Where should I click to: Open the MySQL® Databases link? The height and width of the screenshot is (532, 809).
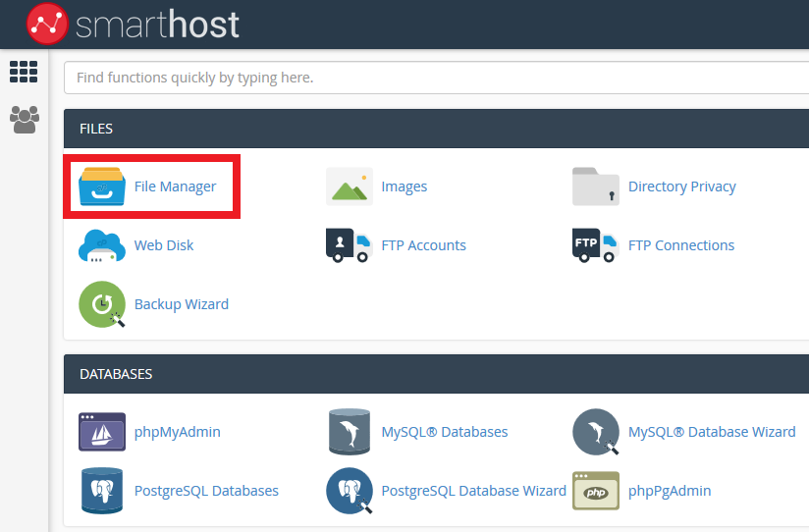(444, 432)
